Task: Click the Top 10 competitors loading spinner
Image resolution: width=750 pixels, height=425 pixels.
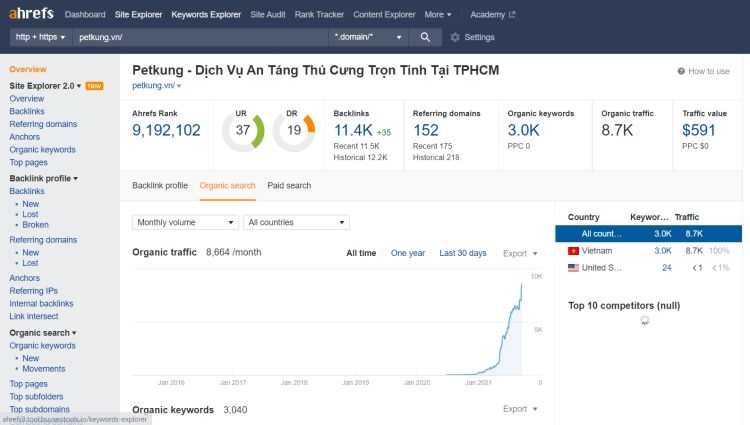Action: (645, 320)
